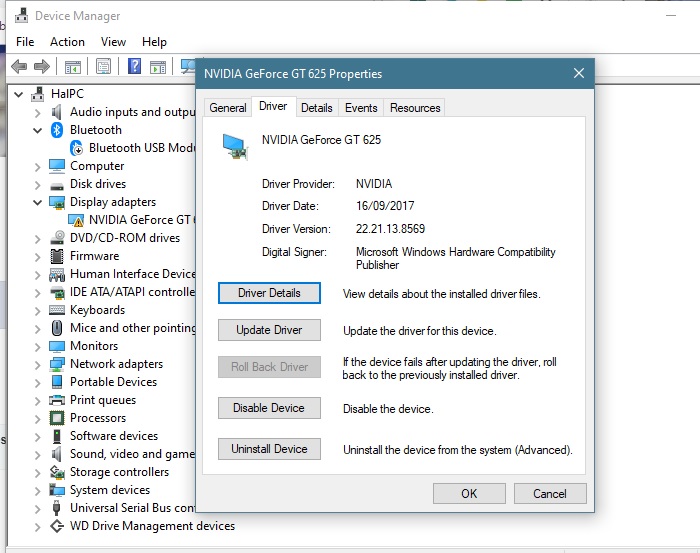Expand the Software devices category
This screenshot has height=553, width=700.
(38, 437)
